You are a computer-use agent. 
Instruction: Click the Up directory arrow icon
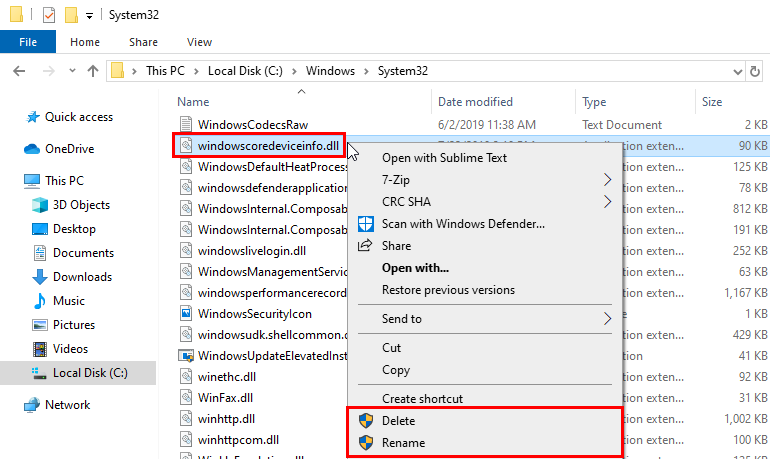coord(93,71)
